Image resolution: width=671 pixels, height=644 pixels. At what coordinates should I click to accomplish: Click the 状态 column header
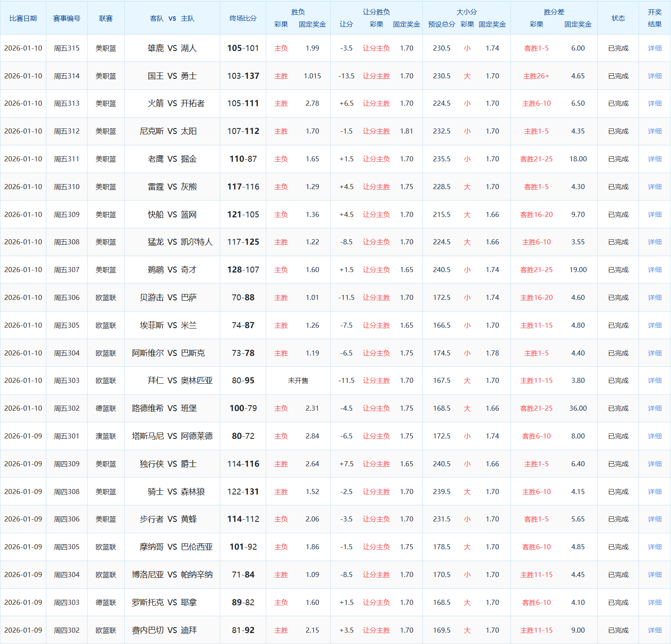[618, 18]
